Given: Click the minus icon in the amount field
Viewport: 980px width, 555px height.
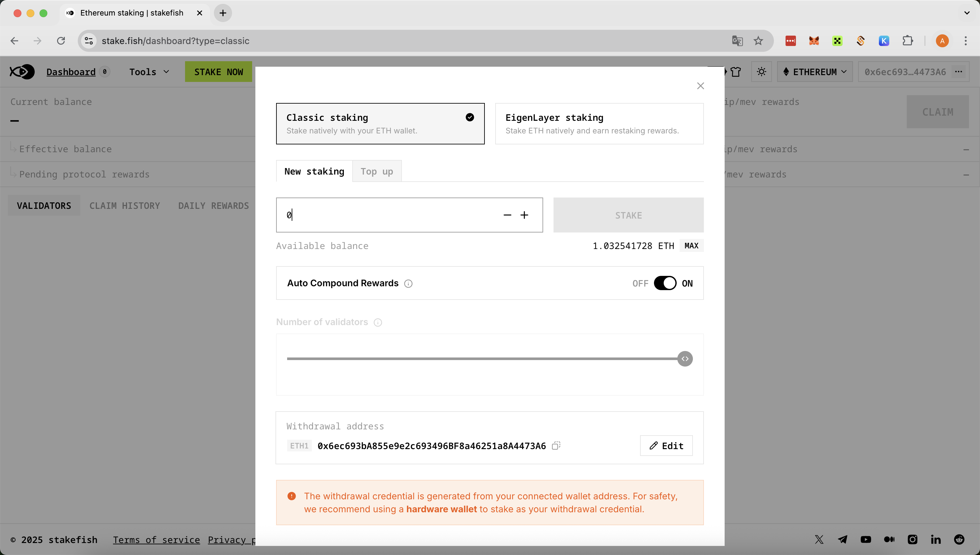Looking at the screenshot, I should (507, 215).
